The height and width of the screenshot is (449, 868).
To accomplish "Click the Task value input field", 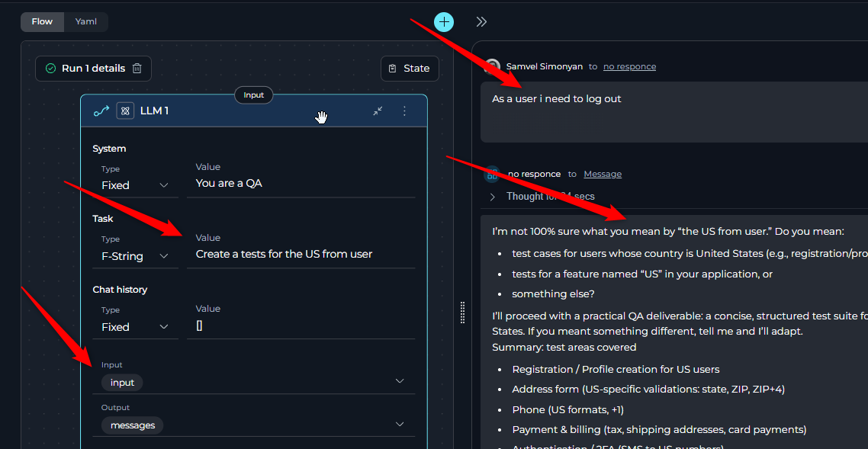I will 301,254.
